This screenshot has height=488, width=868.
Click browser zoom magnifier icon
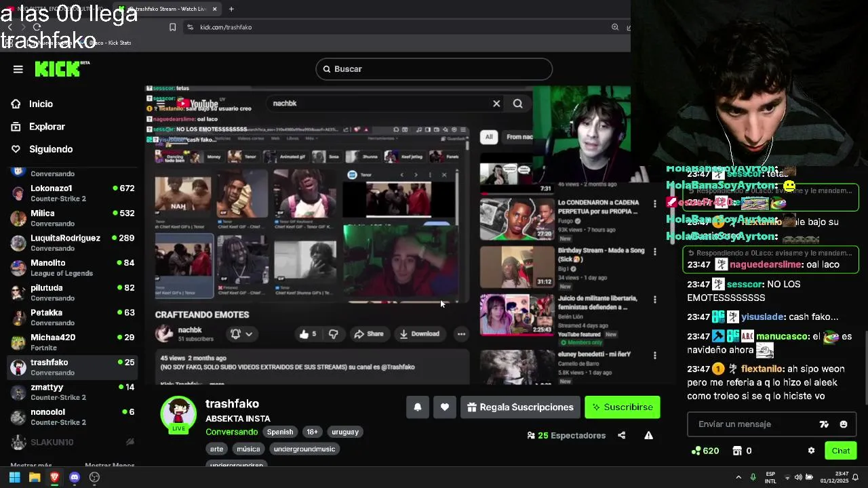[x=615, y=27]
